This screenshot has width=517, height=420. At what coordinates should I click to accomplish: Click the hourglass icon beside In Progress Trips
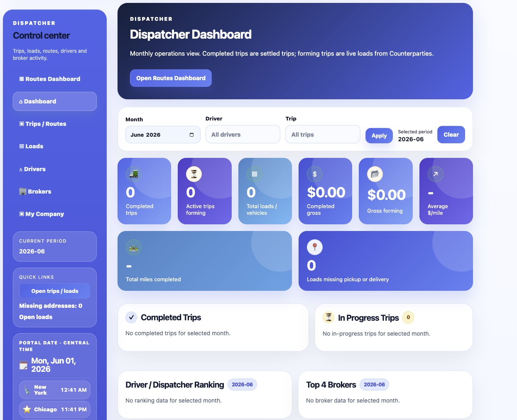click(x=328, y=317)
